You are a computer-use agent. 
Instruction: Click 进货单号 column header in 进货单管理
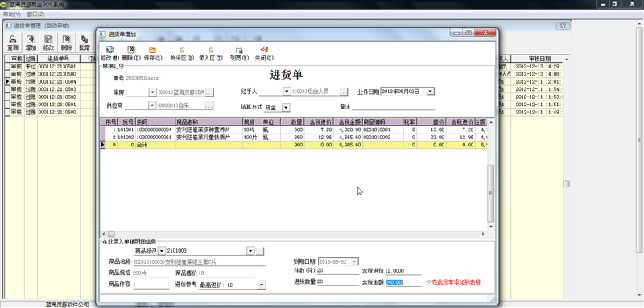click(58, 59)
